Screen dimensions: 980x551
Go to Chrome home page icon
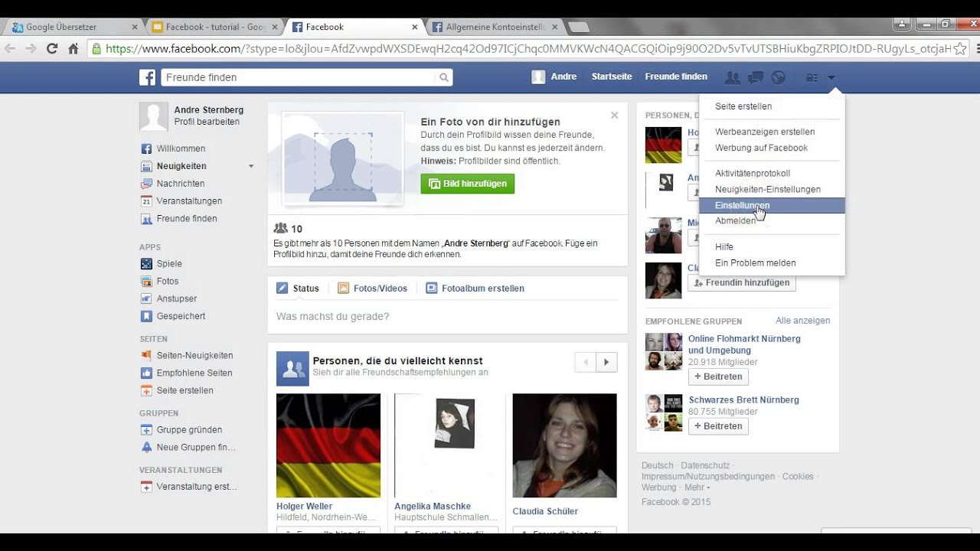pos(73,48)
